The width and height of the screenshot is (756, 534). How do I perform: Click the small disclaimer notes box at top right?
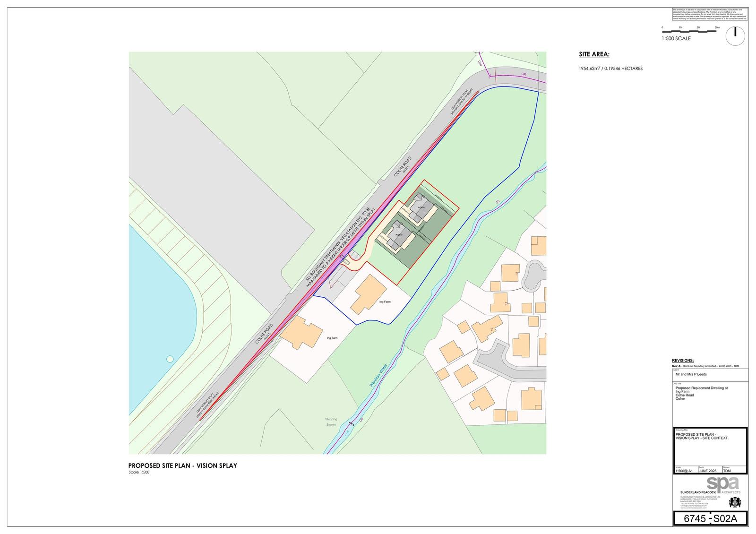(x=710, y=14)
